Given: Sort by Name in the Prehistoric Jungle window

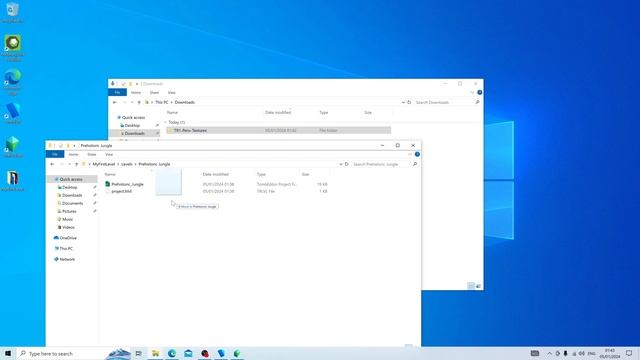Looking at the screenshot, I should point(110,174).
